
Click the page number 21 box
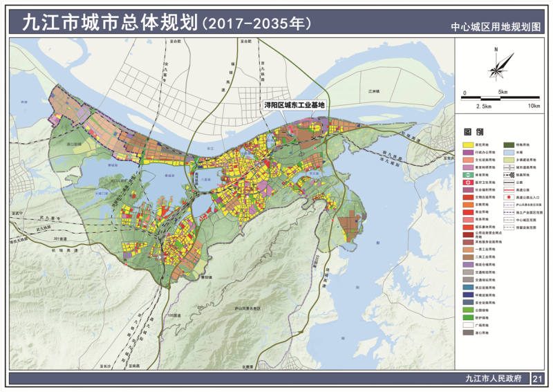click(538, 379)
